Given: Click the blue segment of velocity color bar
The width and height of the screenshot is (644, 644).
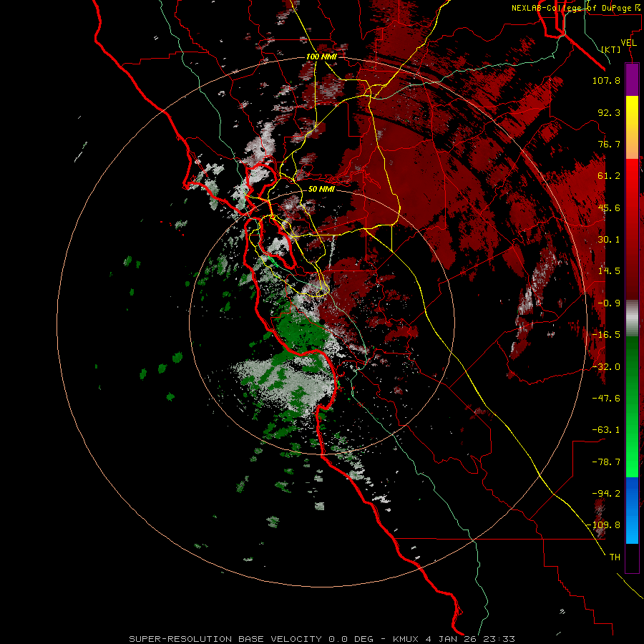Looking at the screenshot, I should (x=632, y=510).
